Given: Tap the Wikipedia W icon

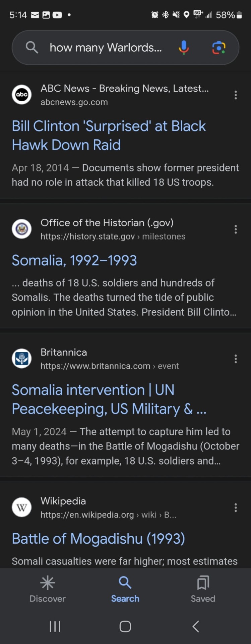Looking at the screenshot, I should point(22,507).
